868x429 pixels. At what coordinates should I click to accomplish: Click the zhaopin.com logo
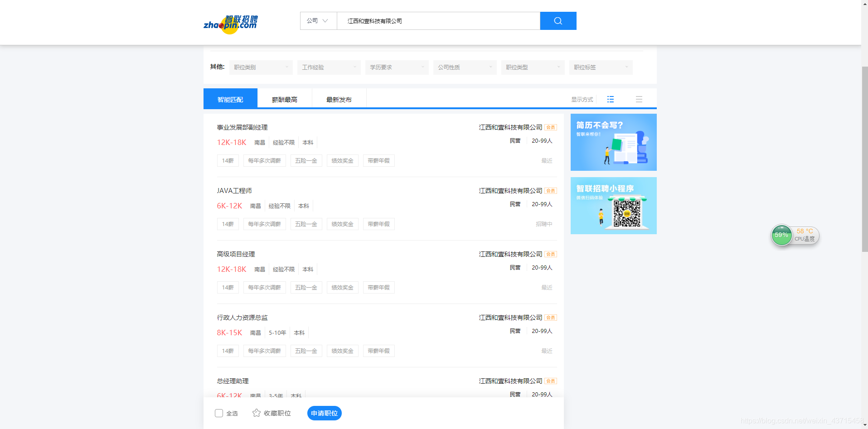[231, 24]
